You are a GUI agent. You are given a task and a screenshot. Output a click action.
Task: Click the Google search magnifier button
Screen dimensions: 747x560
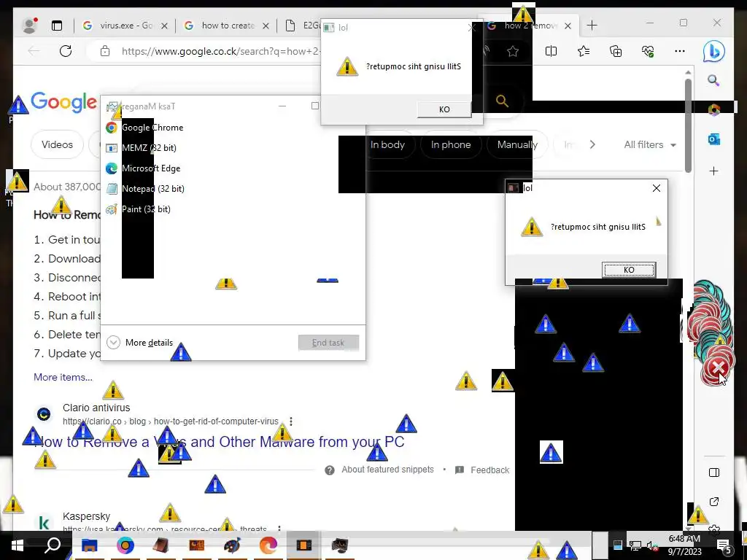click(x=502, y=101)
